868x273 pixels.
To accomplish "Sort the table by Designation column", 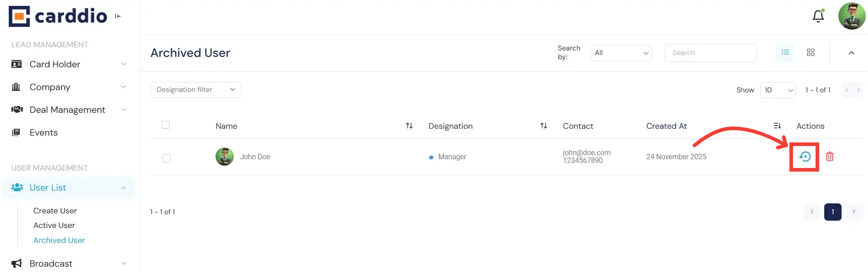I will (x=544, y=126).
